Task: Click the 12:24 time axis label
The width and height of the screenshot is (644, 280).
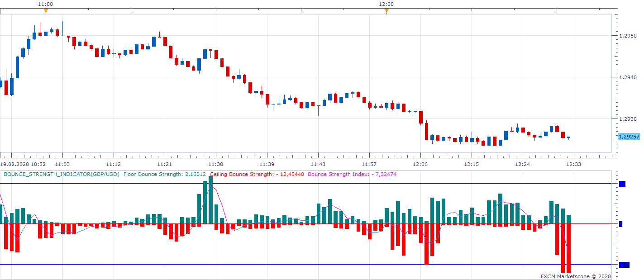Action: 523,164
